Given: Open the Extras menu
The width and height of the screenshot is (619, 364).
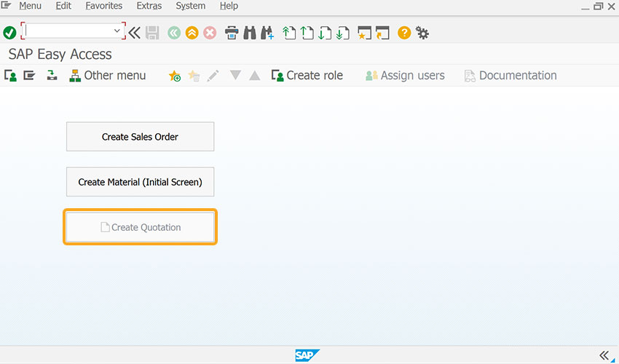Looking at the screenshot, I should [x=149, y=6].
